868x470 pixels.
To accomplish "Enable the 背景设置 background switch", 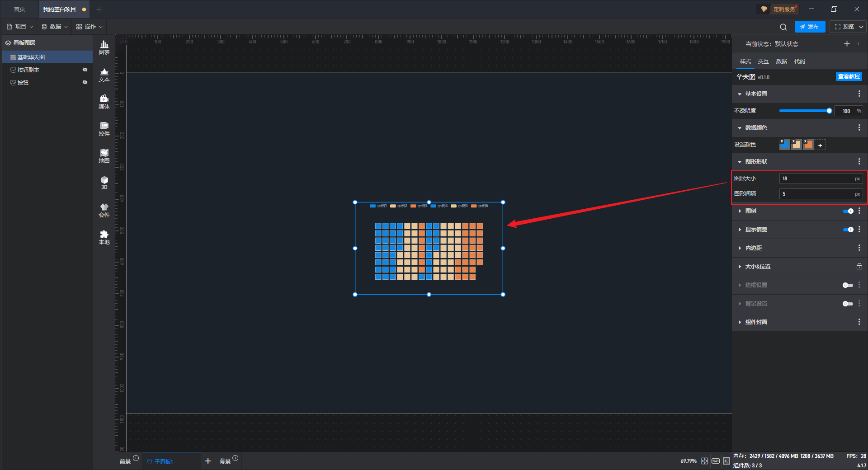I will [x=848, y=304].
